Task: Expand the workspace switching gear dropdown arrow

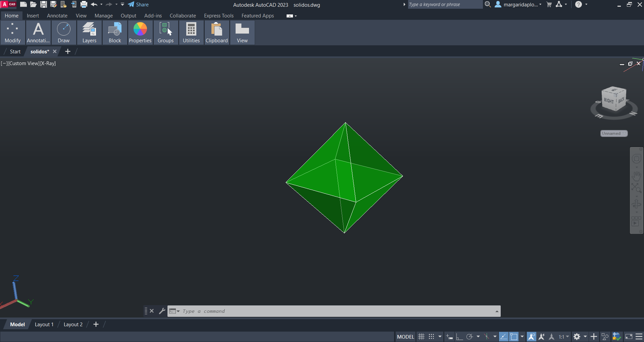Action: coord(585,337)
